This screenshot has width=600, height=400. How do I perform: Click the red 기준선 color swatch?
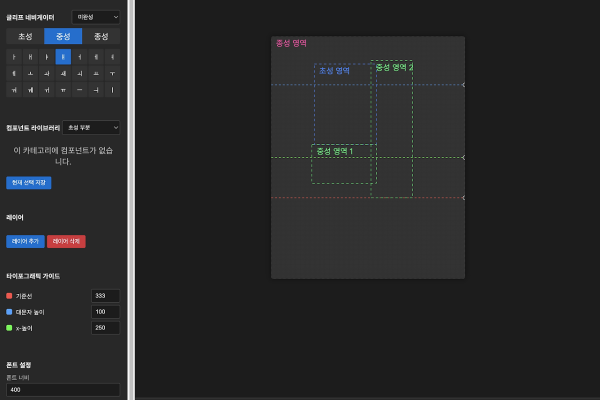[9, 296]
